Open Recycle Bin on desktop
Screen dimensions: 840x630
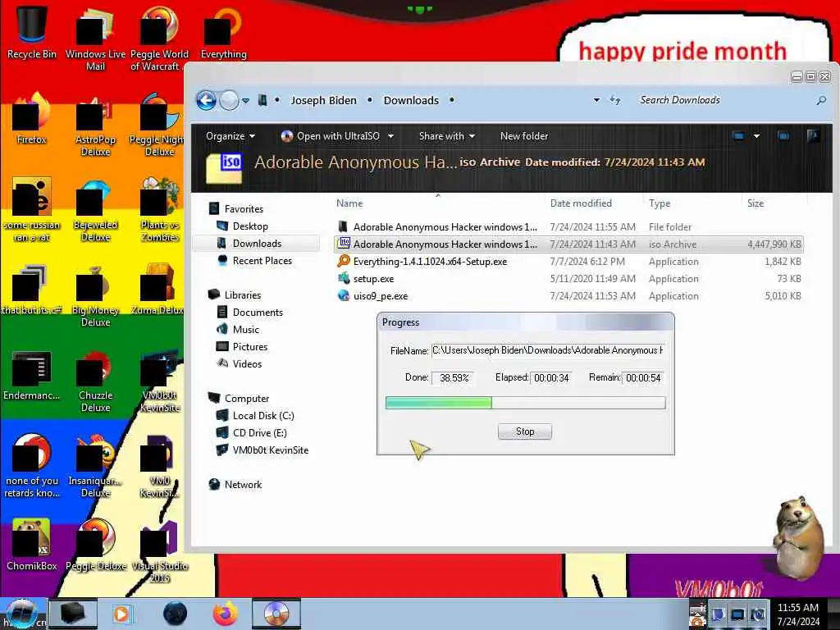32,32
